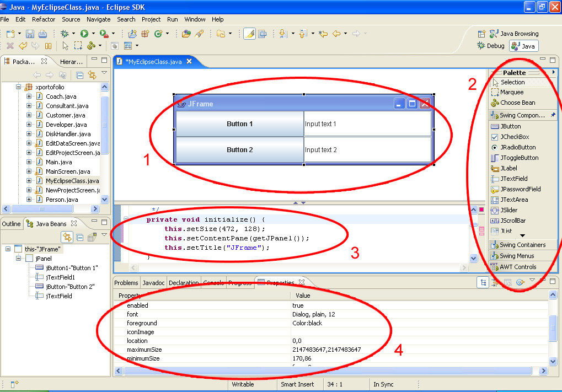Click the Input text 2 field in design
This screenshot has width=562, height=392.
point(367,150)
